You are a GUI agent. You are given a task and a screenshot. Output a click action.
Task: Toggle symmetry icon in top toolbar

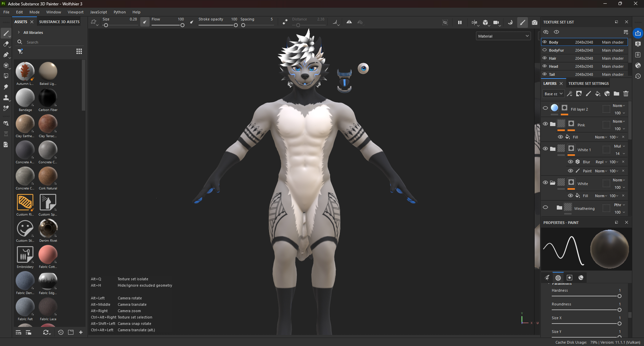[349, 22]
